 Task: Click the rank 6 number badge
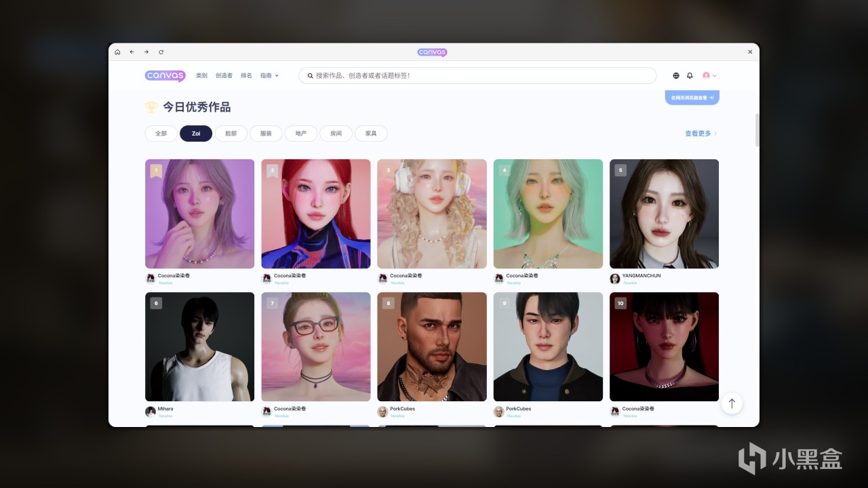click(x=156, y=303)
